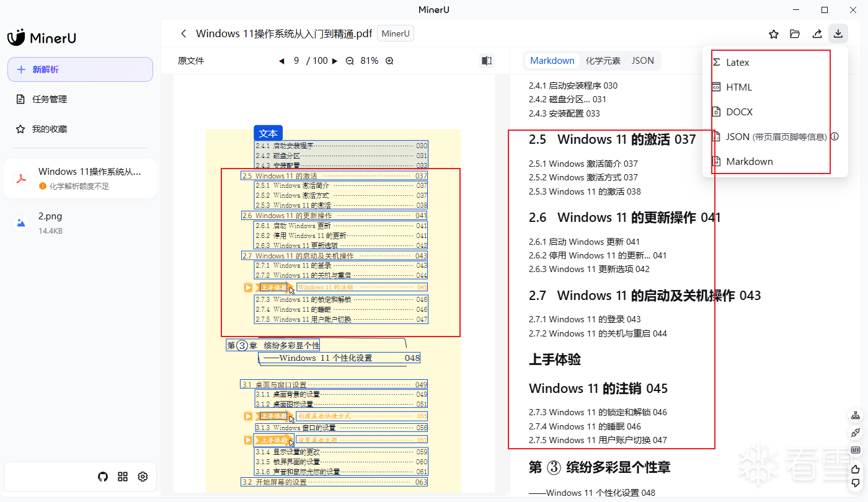868x502 pixels.
Task: Click markdown heading "第 ③ 缤纷多彩显个性章"
Action: click(x=600, y=467)
